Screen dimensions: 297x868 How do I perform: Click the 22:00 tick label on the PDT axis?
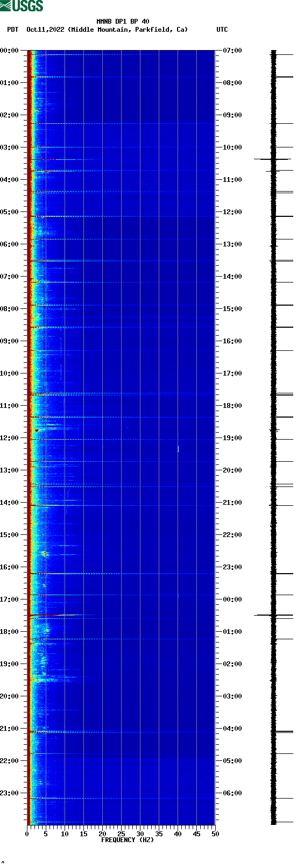coord(9,761)
